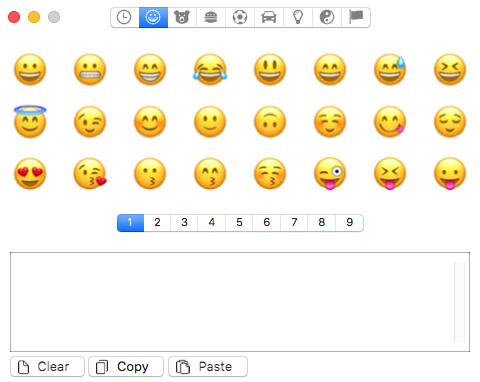Go to emoji page 2

coord(157,223)
